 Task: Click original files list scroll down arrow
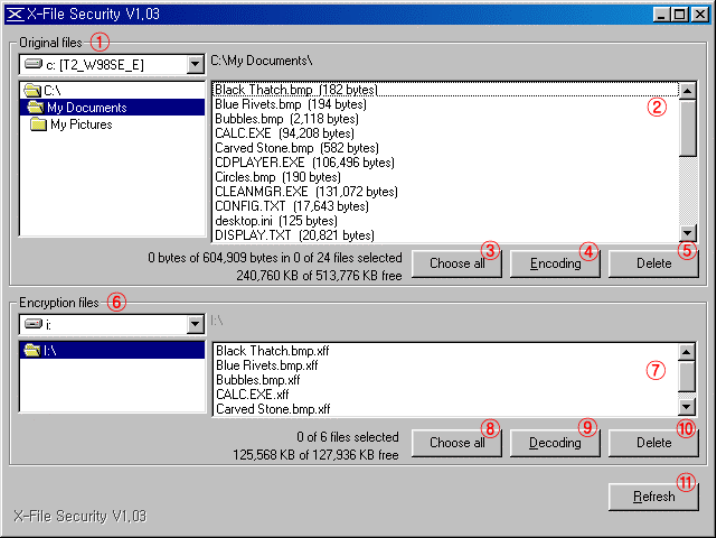click(x=688, y=233)
